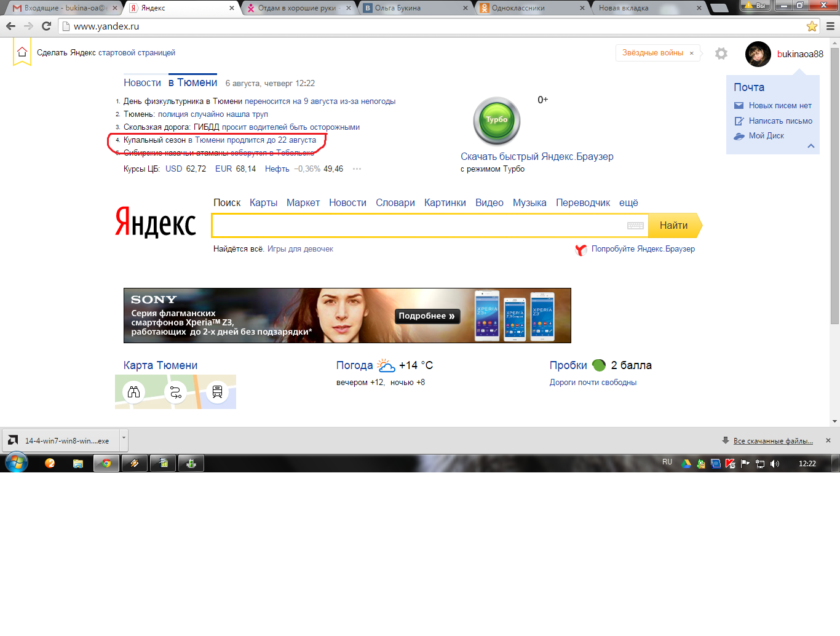Click the green Turbo browser icon

tap(496, 121)
